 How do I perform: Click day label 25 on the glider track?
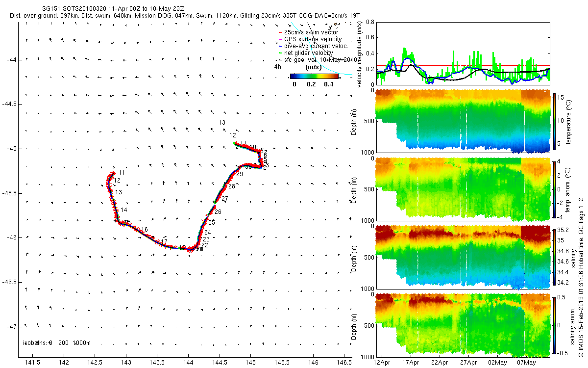pyautogui.click(x=212, y=223)
